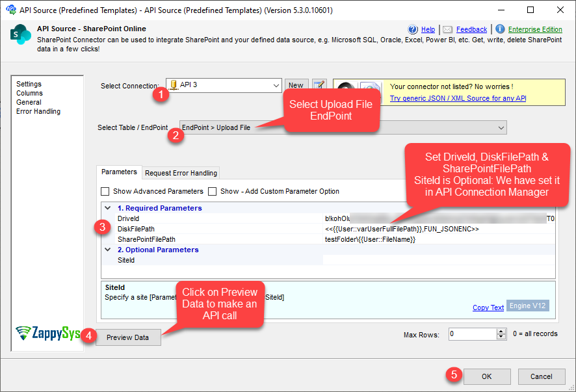The image size is (576, 392).
Task: Click the Max Rows input field
Action: [473, 334]
